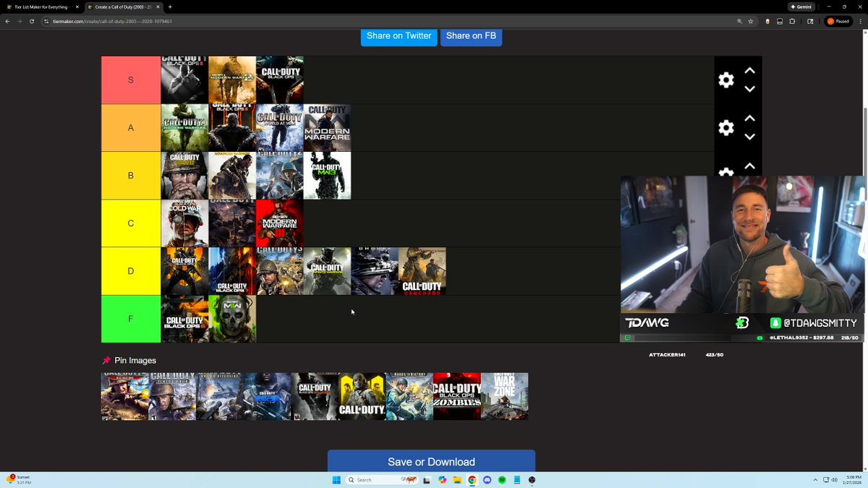Image resolution: width=868 pixels, height=488 pixels.
Task: Select Ghosts cover in D tier
Action: (x=375, y=271)
